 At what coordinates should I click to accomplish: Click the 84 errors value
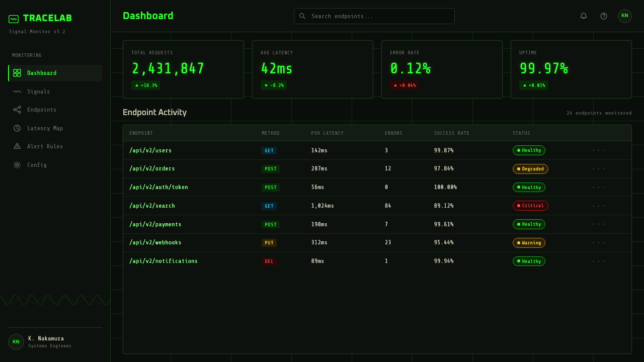tap(388, 206)
